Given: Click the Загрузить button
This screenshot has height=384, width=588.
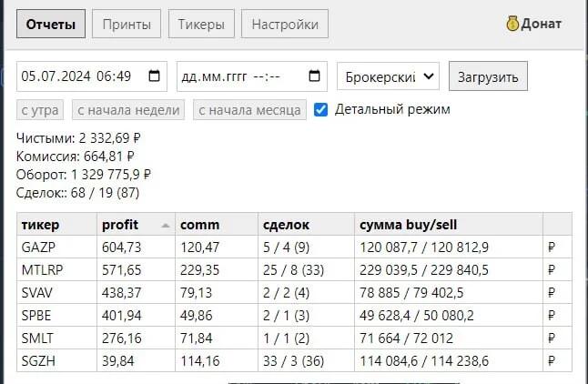Looking at the screenshot, I should coord(488,76).
